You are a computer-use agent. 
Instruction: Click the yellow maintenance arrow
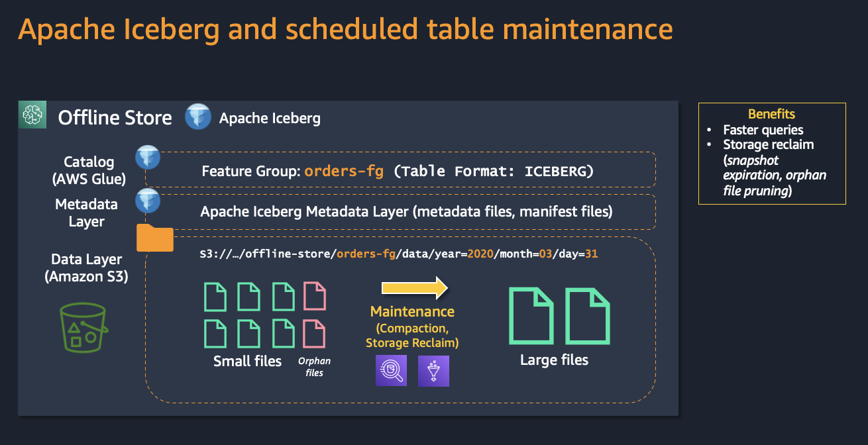(x=415, y=287)
